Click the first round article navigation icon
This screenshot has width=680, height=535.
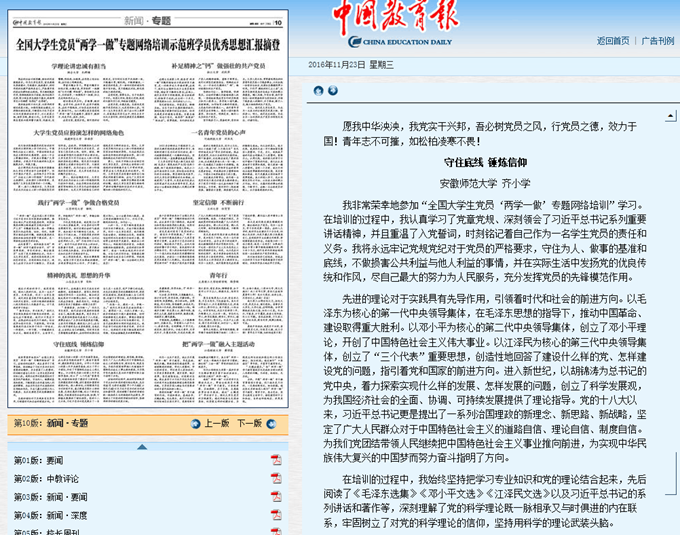318,90
